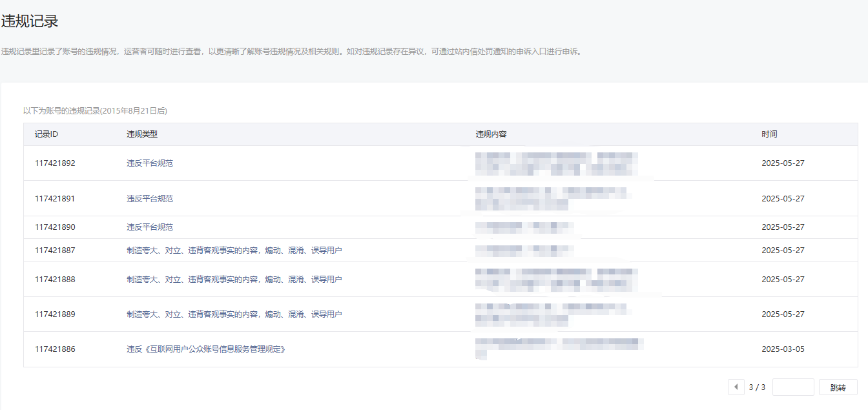Click the 时间 column header
Viewport: 868px width, 410px height.
pos(769,134)
